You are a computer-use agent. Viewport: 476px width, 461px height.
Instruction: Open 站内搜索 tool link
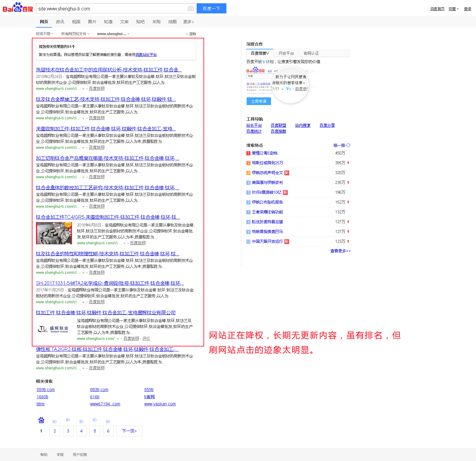(303, 125)
